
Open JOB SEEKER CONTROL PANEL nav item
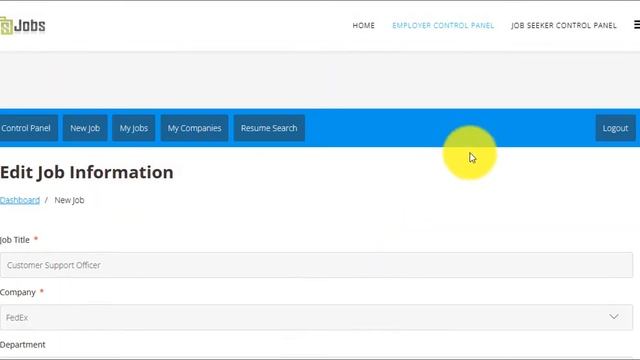point(564,25)
